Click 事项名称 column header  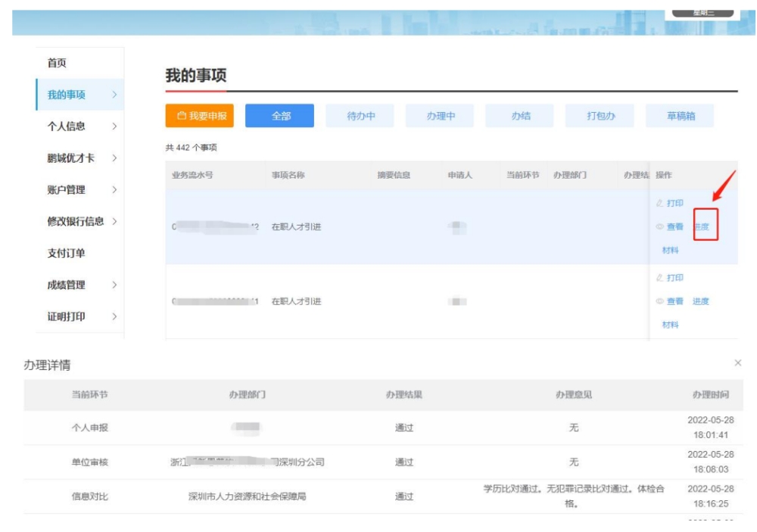288,176
